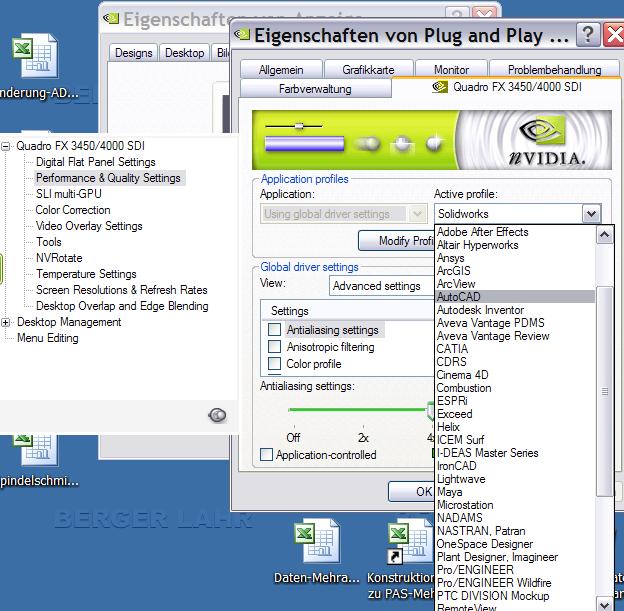Choose Adobe After Effects profile

pos(515,232)
